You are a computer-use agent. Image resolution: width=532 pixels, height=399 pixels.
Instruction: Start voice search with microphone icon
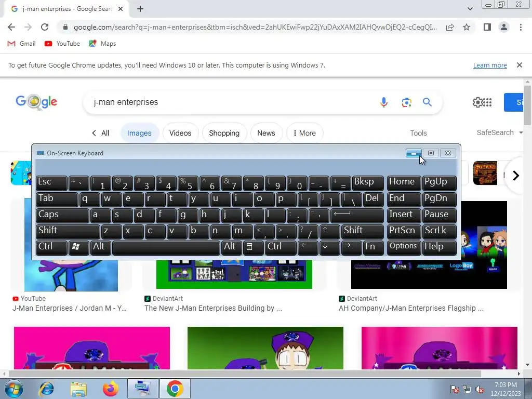click(384, 102)
